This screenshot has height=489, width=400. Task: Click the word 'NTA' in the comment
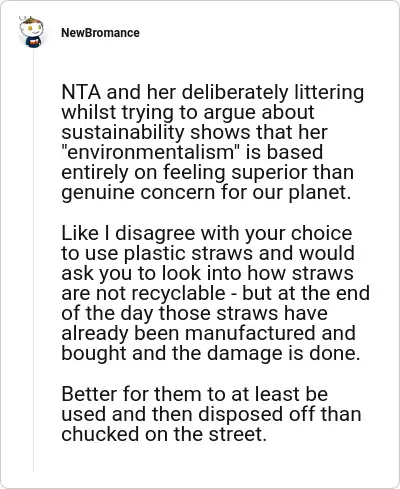click(x=81, y=92)
